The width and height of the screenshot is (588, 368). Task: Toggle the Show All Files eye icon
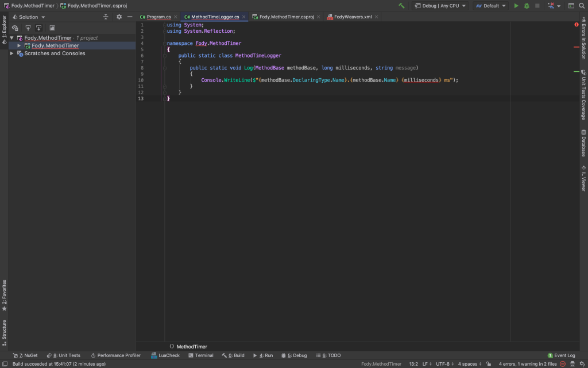pyautogui.click(x=15, y=28)
